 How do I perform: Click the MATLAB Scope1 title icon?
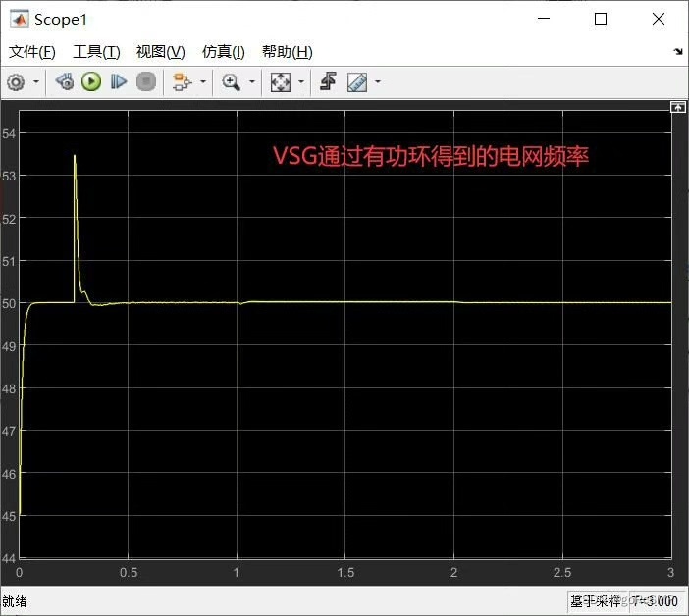pyautogui.click(x=20, y=20)
